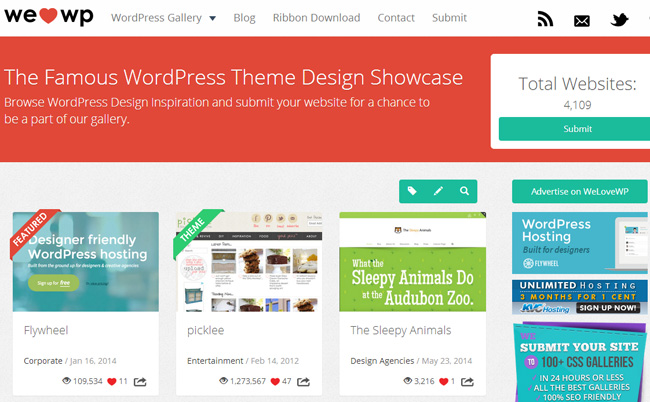This screenshot has height=402, width=650.
Task: Click the Jan 16, 2014 date text
Action: tap(93, 361)
